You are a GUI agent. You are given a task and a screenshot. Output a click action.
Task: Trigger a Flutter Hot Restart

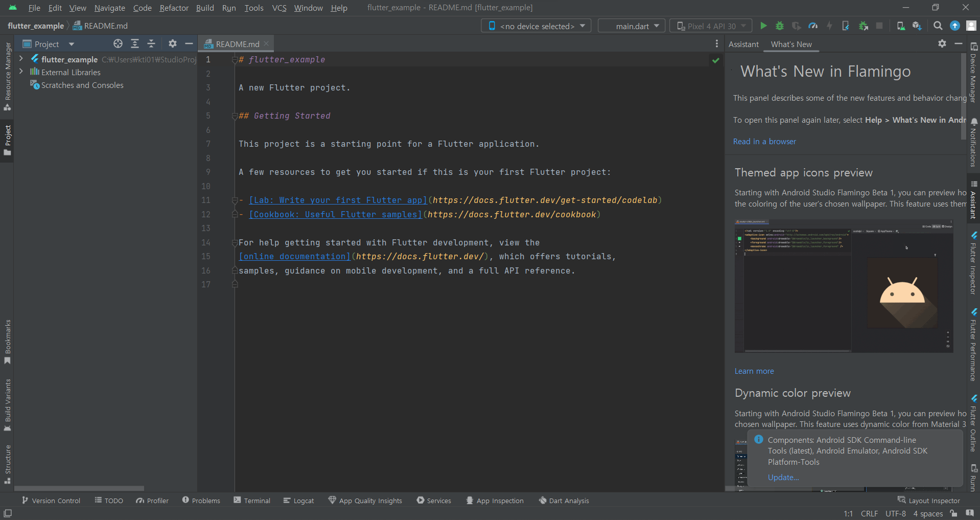(830, 26)
